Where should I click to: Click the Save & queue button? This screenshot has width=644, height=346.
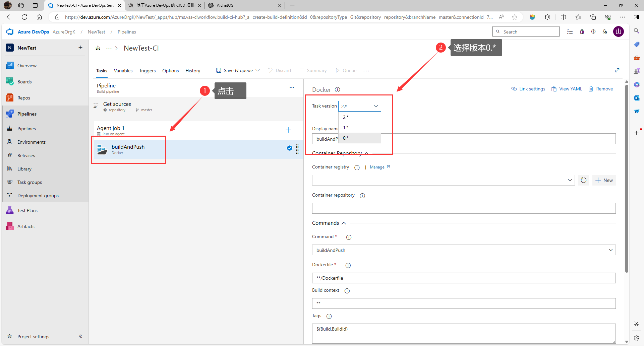pos(234,70)
